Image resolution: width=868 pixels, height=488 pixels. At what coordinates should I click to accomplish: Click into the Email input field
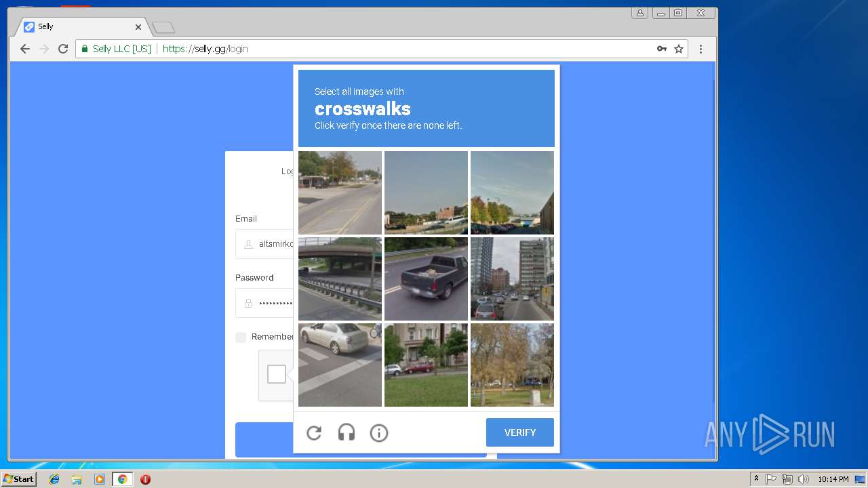click(264, 244)
